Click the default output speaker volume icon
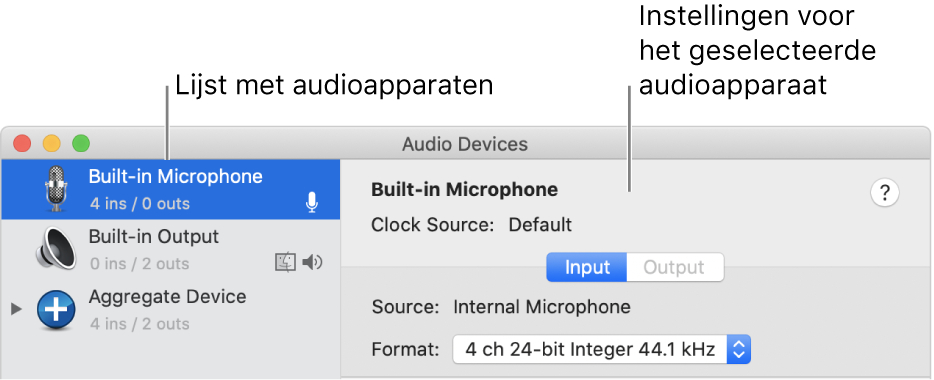The image size is (934, 380). point(312,262)
